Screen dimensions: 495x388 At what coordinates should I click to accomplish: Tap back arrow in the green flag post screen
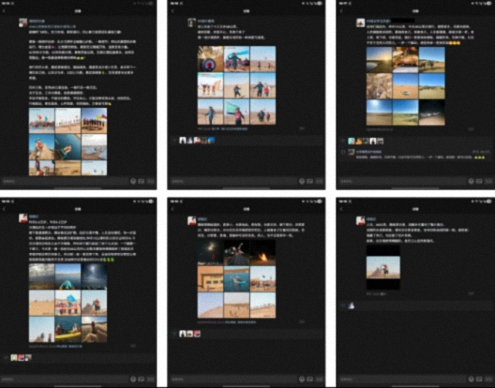click(x=172, y=11)
